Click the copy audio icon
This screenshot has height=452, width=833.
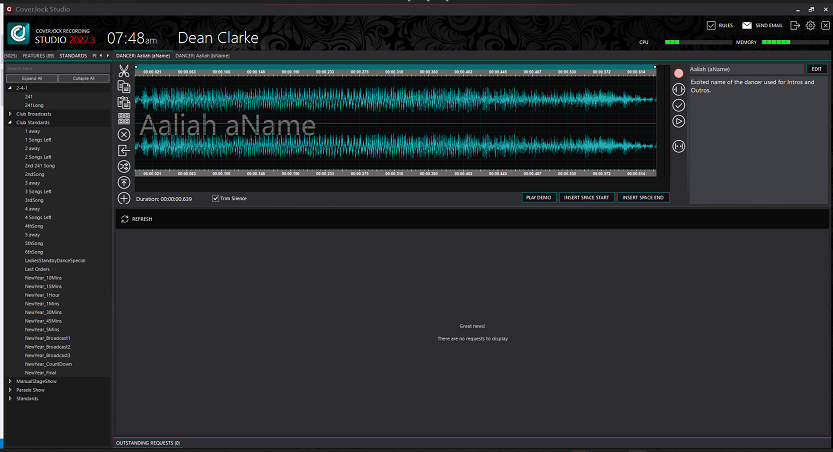pyautogui.click(x=124, y=87)
